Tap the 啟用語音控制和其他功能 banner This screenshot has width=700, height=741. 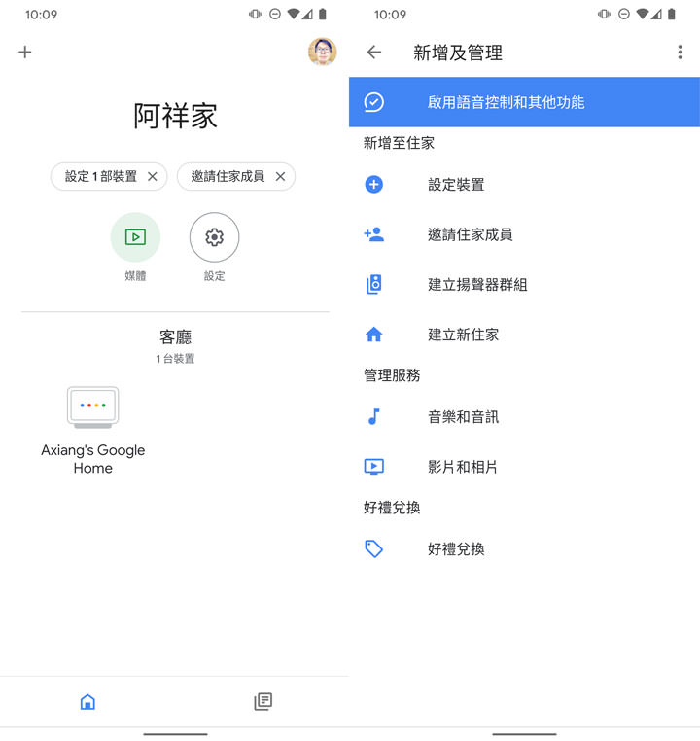pyautogui.click(x=524, y=102)
